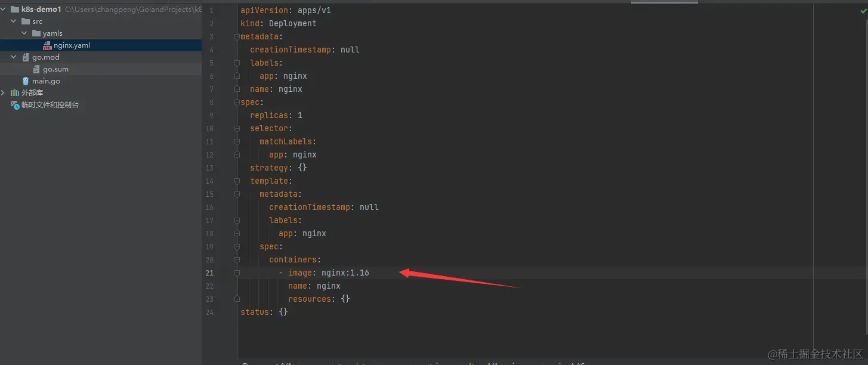Collapse the go.mod node chevron
The width and height of the screenshot is (868, 365).
click(x=14, y=57)
